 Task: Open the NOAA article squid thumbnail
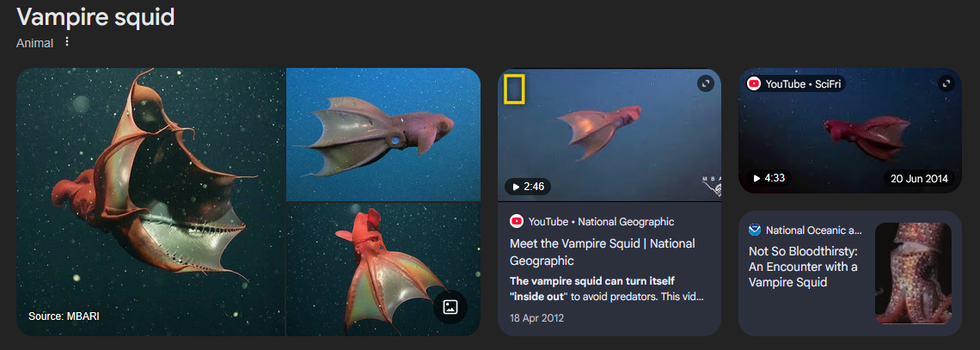pos(913,273)
